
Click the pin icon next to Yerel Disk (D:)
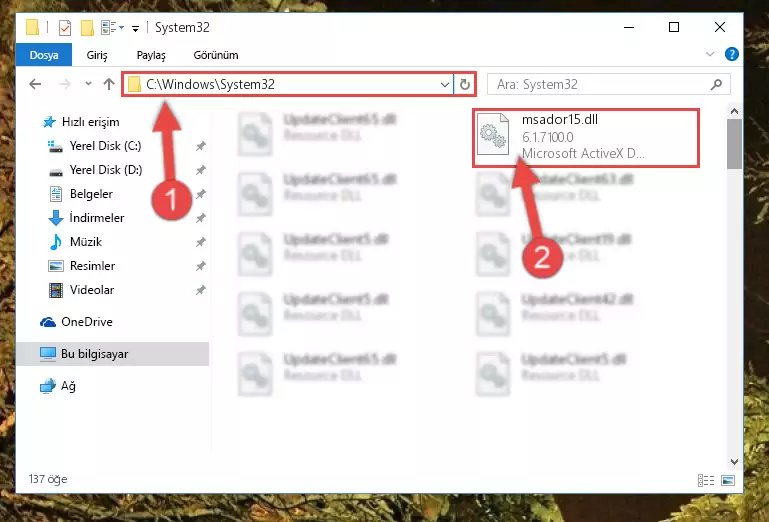tap(201, 170)
